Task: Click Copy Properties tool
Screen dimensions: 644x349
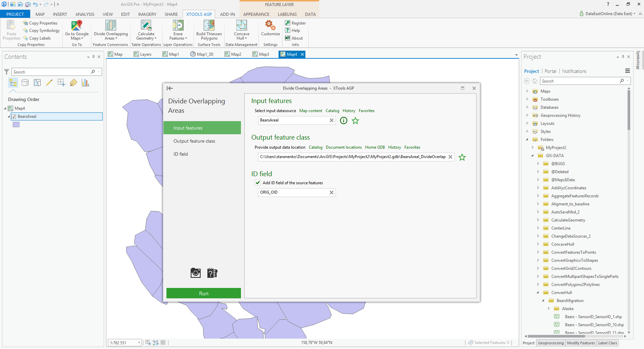Action: [x=40, y=23]
